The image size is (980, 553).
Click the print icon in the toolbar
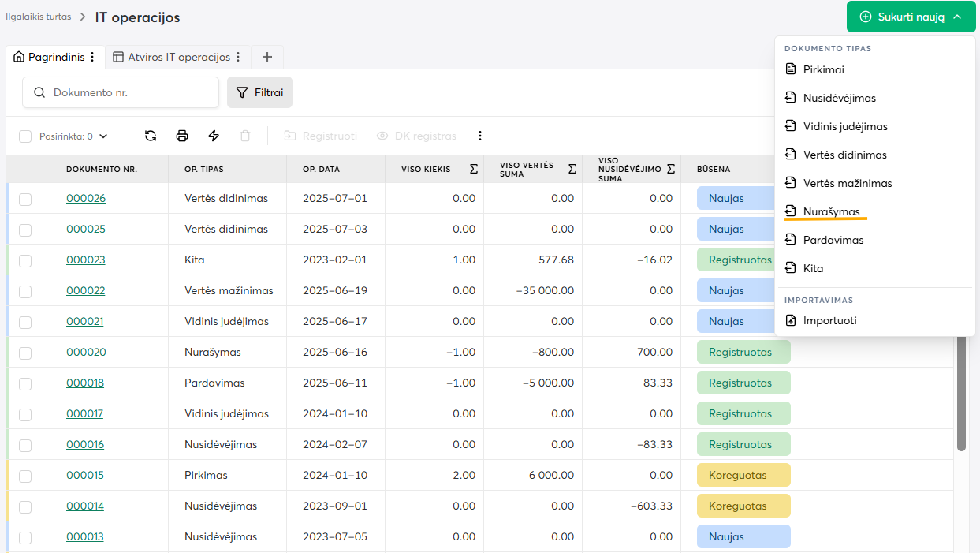tap(182, 136)
